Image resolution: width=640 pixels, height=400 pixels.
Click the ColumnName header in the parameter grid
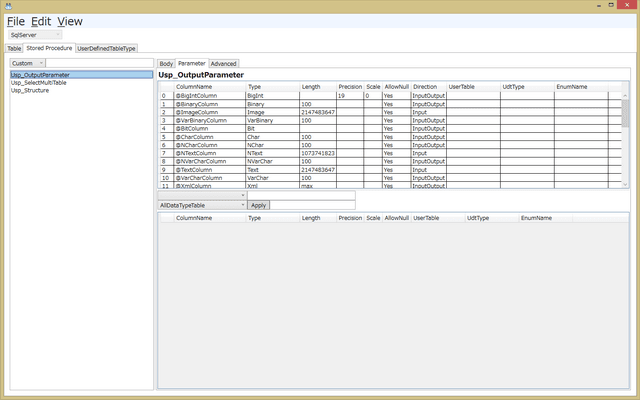pyautogui.click(x=210, y=87)
